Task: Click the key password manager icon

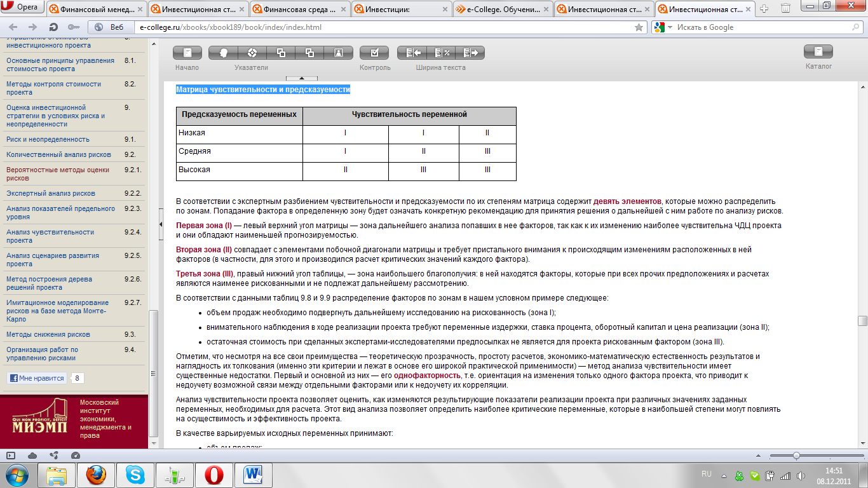Action: (x=72, y=27)
